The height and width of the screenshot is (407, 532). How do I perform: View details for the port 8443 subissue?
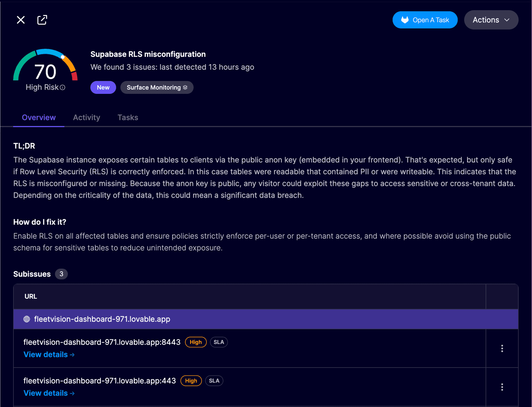tap(49, 355)
